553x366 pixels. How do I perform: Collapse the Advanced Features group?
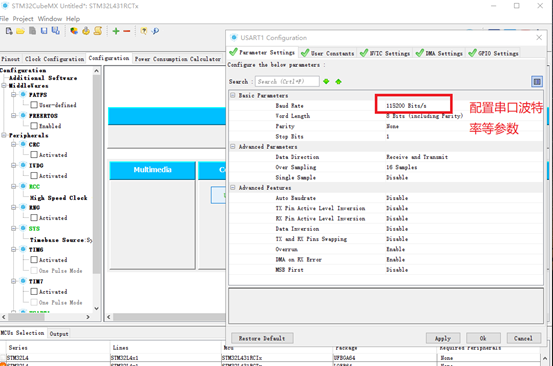click(233, 188)
